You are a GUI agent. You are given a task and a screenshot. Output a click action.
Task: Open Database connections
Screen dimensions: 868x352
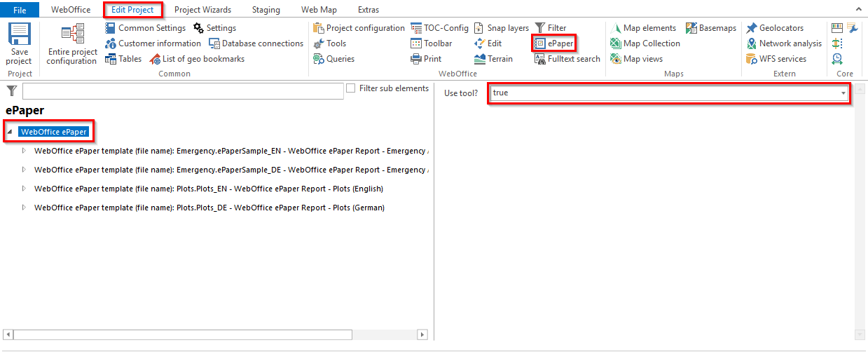click(256, 43)
